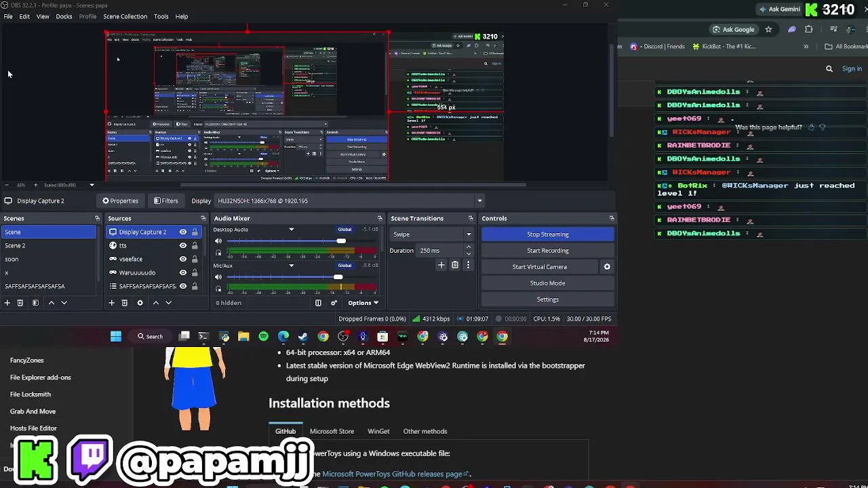Open transition properties three-dot menu

[468, 265]
